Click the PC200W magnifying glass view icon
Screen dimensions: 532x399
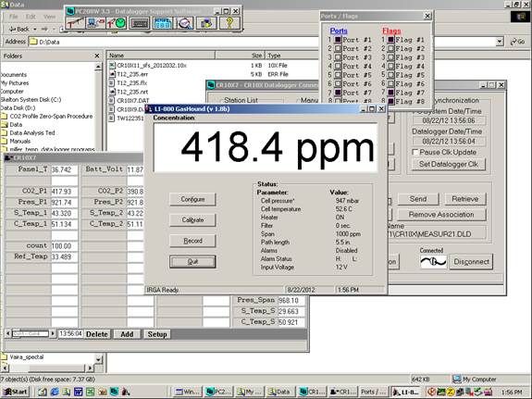click(x=184, y=23)
